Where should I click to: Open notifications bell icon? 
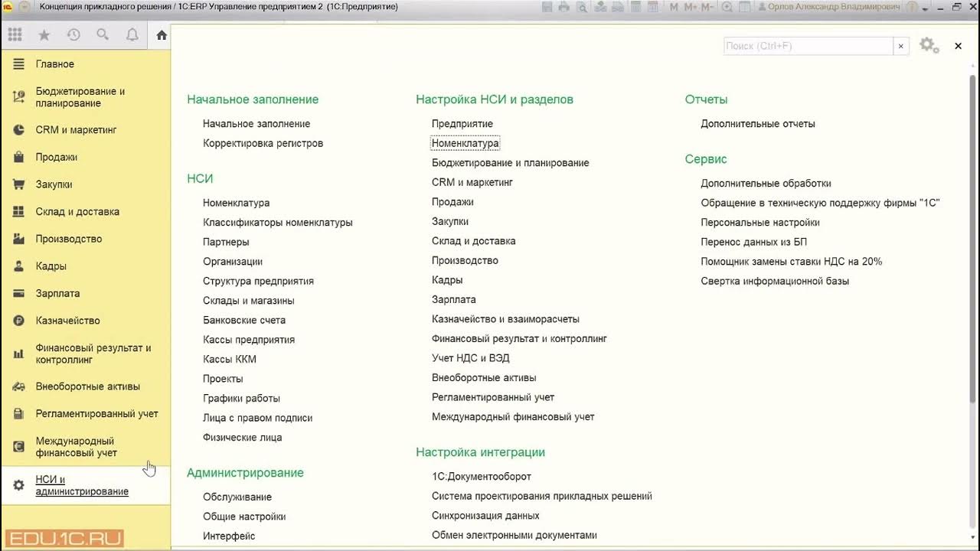pos(132,34)
